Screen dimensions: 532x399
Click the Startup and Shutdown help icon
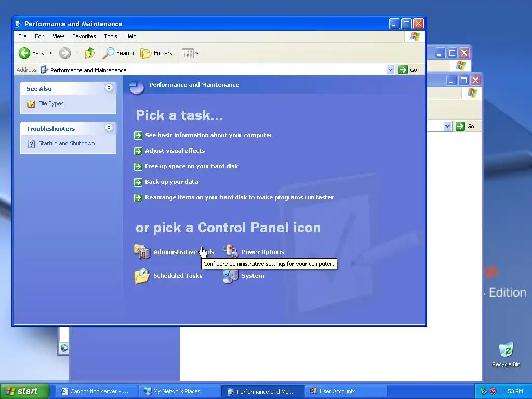point(31,144)
